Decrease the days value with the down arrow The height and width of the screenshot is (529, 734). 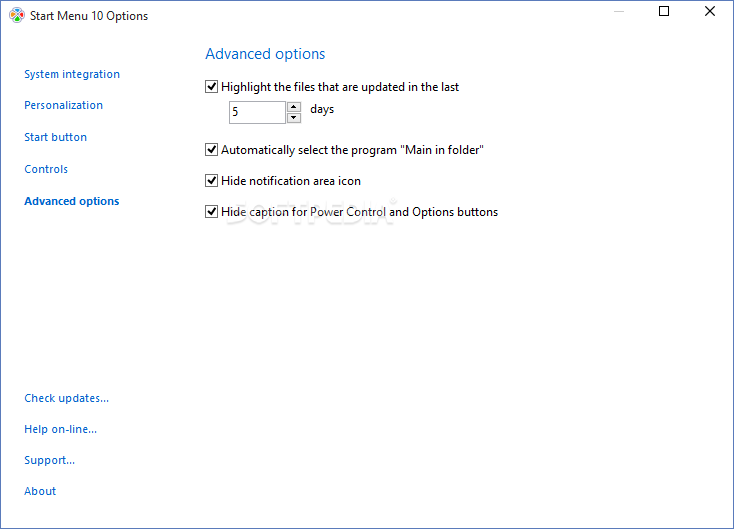pos(294,118)
